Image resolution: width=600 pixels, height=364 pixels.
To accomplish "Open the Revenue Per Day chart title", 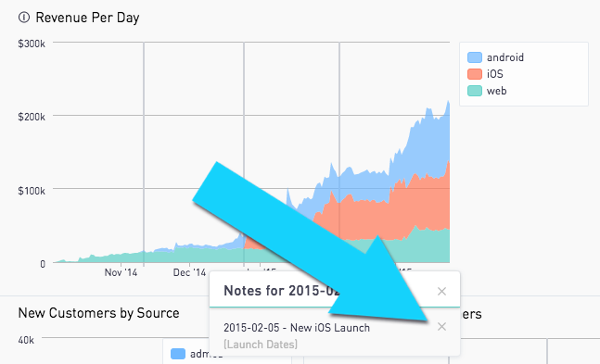I will (87, 18).
